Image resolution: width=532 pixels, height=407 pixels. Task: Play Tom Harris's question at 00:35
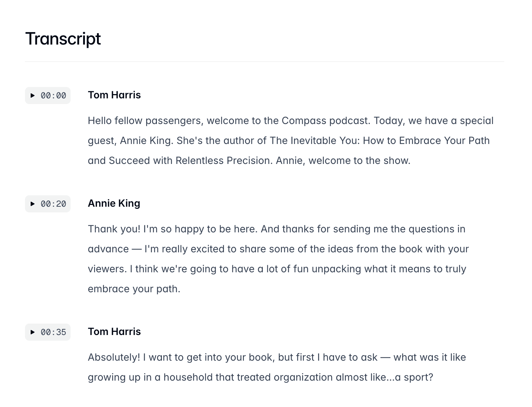(47, 332)
